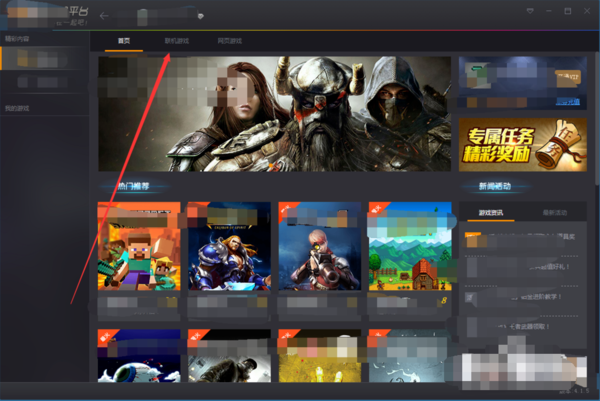
Task: Click the small shield icon in title bar
Action: [x=201, y=17]
